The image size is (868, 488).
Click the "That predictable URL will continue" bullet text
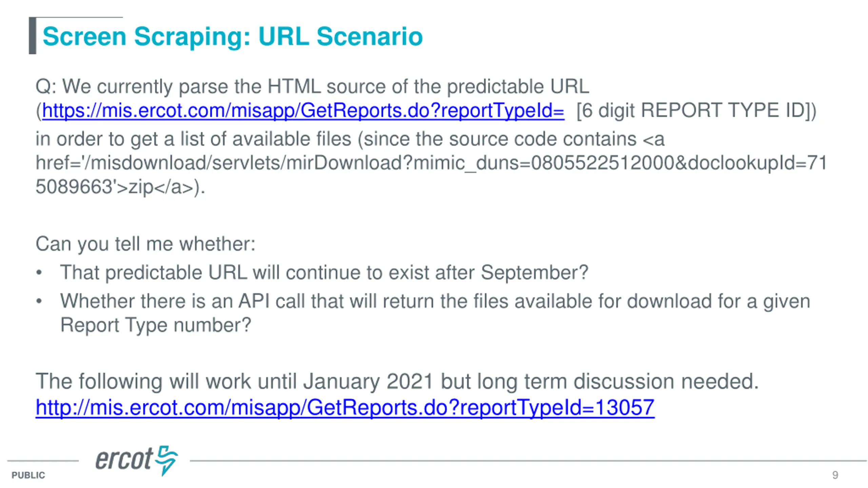324,272
